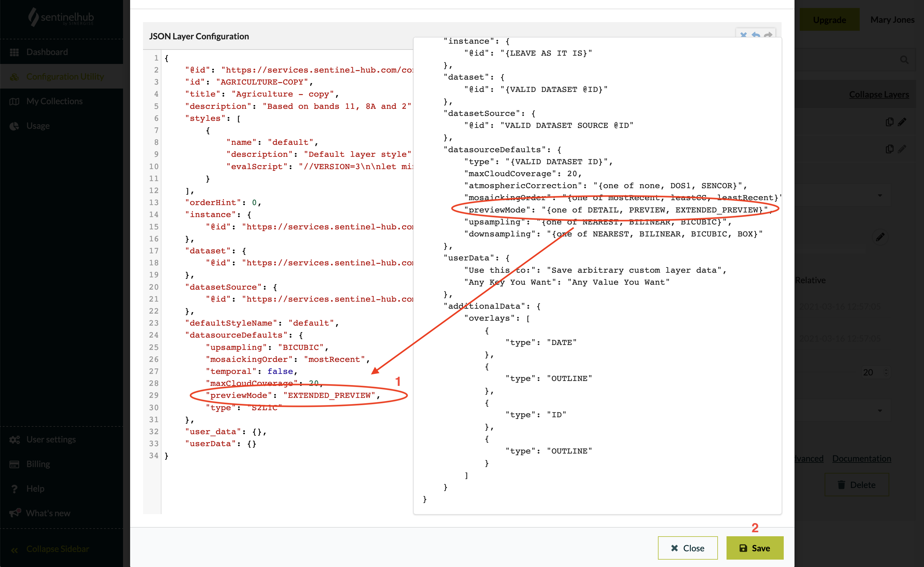Click the copy icon of the first layer row
924x567 pixels.
click(x=889, y=122)
